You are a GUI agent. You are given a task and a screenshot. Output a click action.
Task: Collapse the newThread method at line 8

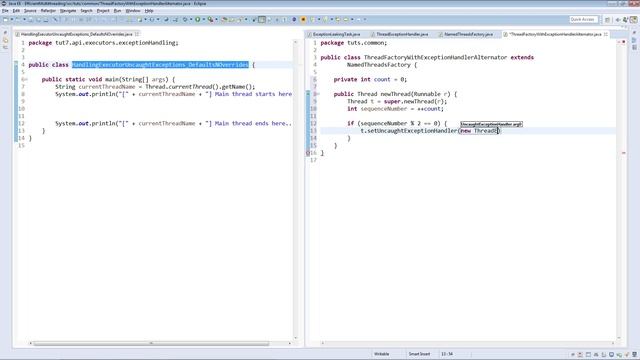coord(318,94)
